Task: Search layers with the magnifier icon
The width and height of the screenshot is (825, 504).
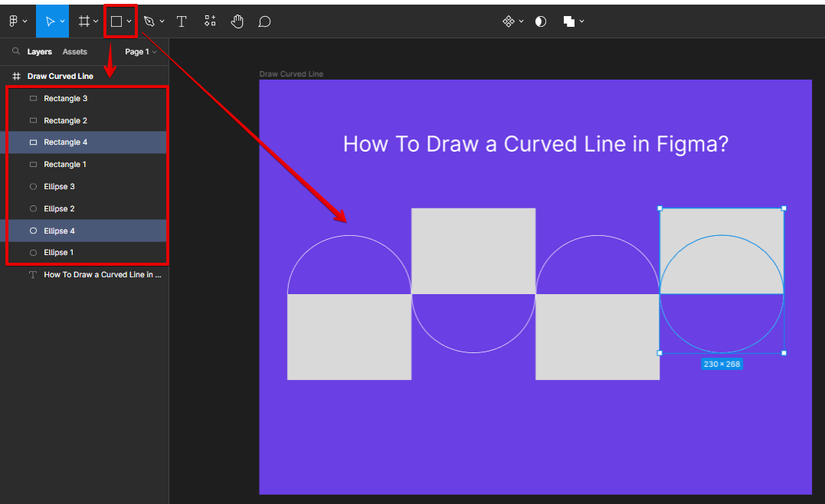Action: click(15, 52)
